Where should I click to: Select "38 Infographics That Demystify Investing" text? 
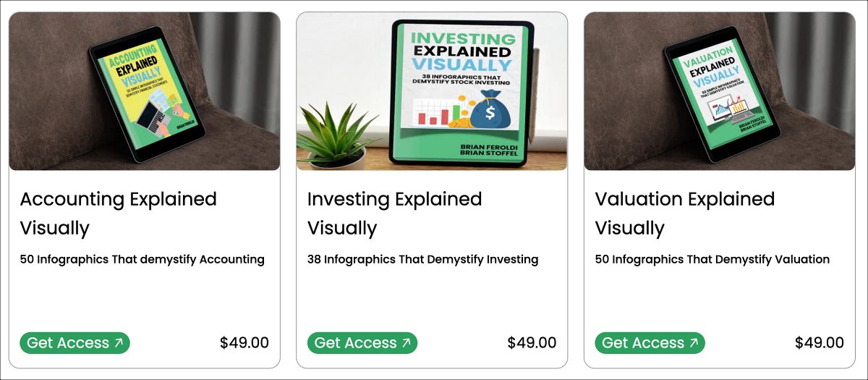tap(422, 259)
